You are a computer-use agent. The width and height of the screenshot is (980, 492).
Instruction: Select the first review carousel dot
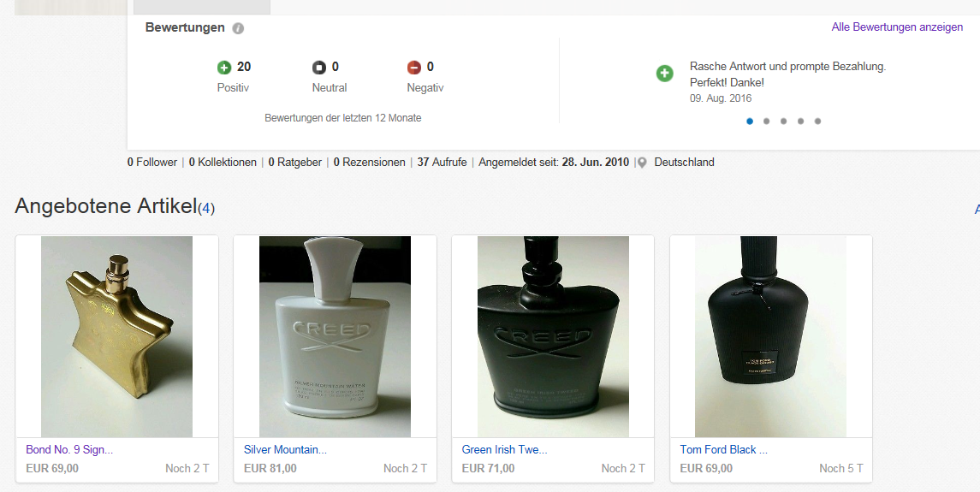pos(750,122)
